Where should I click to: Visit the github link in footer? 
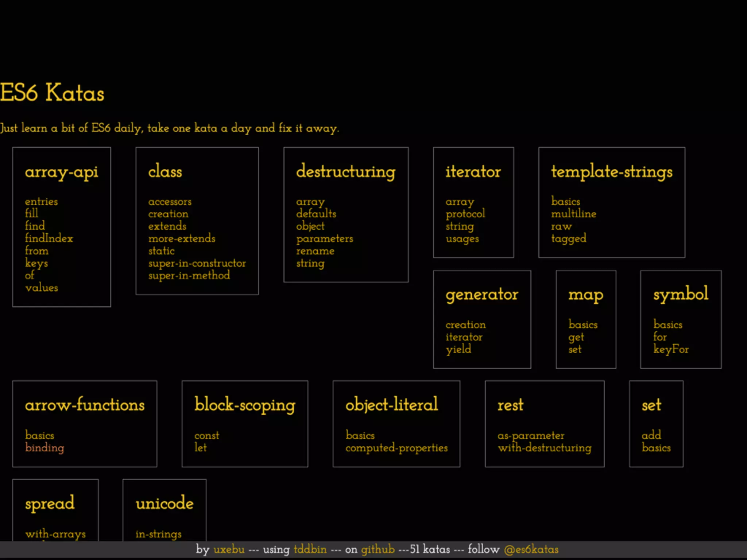coord(378,549)
